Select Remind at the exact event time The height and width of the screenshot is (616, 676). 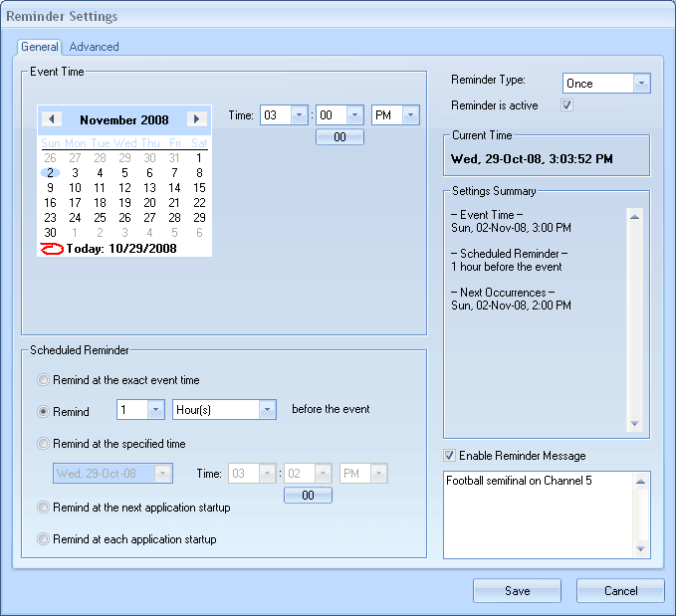pos(43,380)
